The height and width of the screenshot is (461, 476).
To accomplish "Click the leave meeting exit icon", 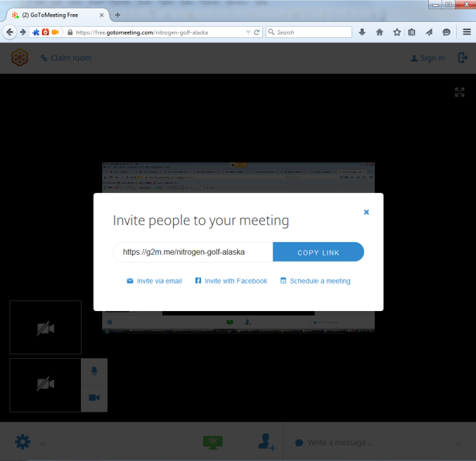I will (463, 58).
